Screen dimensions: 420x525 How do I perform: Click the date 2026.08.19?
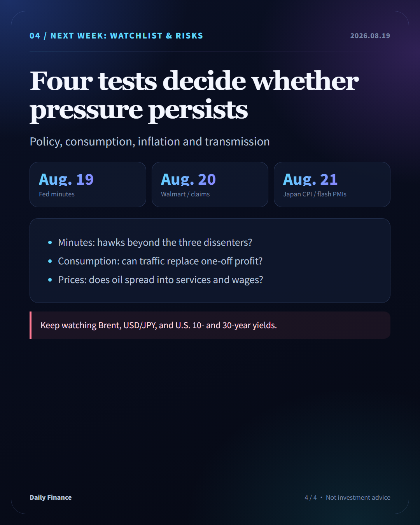click(x=370, y=36)
